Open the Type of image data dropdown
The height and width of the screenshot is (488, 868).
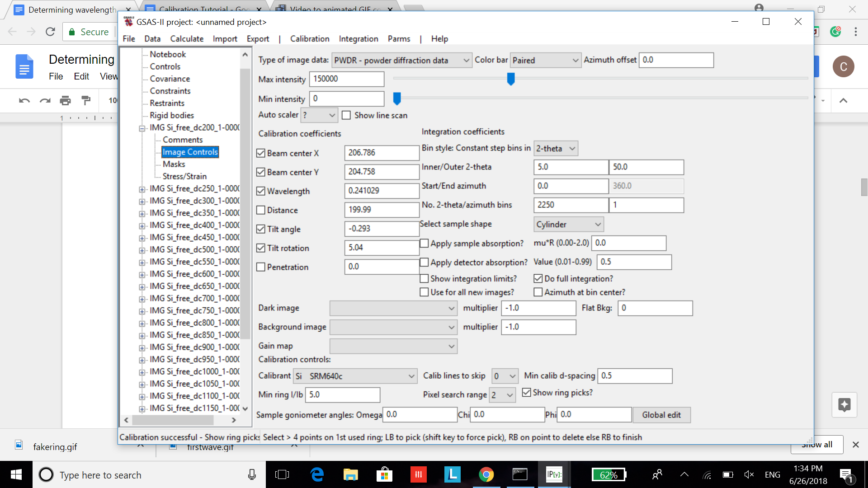pos(402,60)
